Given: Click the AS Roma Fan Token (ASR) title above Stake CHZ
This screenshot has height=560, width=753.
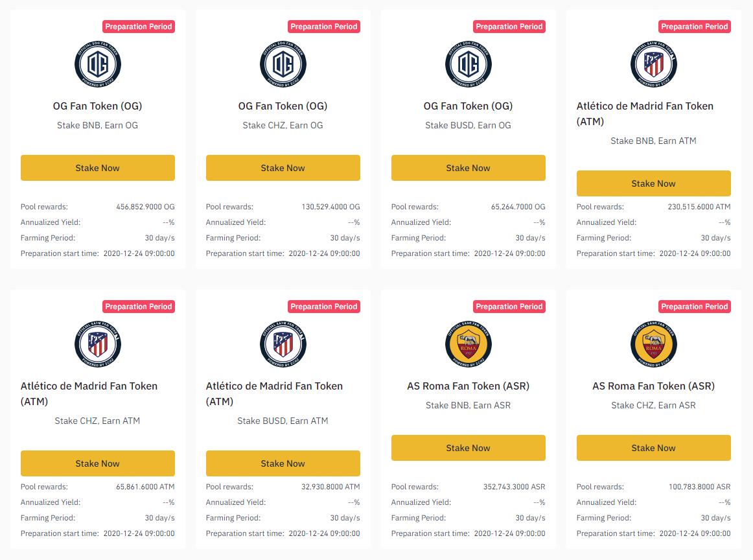Looking at the screenshot, I should [654, 386].
